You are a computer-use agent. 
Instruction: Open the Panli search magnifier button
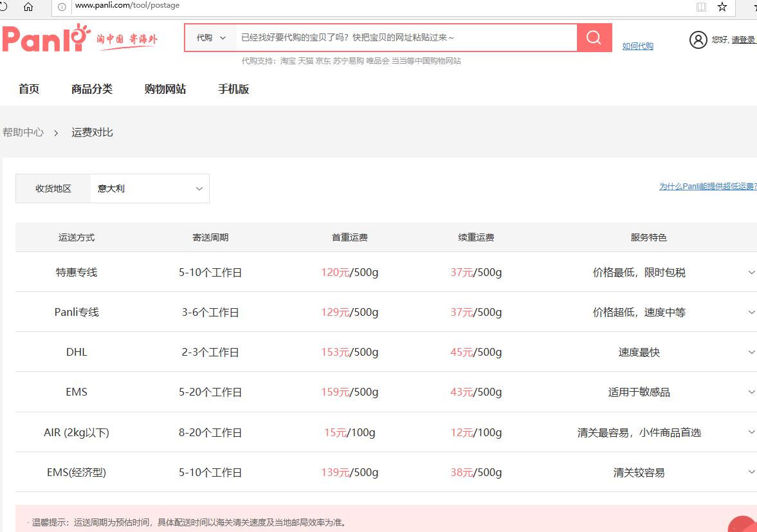pyautogui.click(x=592, y=37)
